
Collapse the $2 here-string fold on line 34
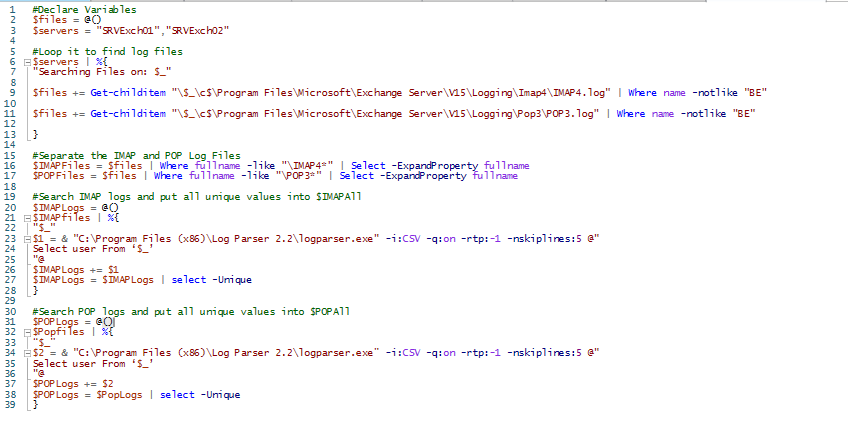(25, 352)
